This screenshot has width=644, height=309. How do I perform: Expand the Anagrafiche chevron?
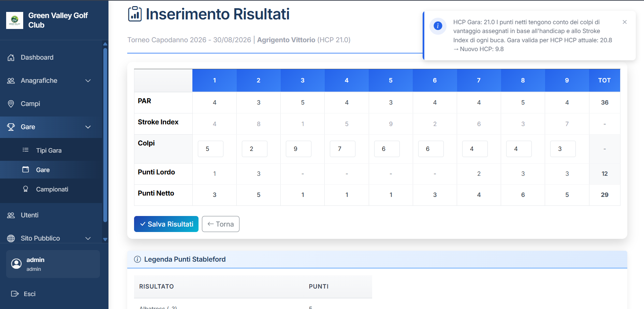coord(88,80)
